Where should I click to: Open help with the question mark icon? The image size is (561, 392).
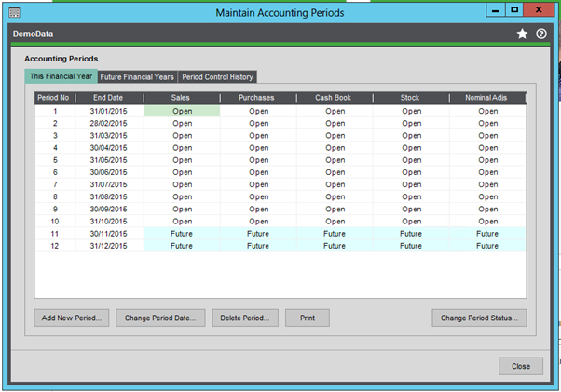[540, 34]
